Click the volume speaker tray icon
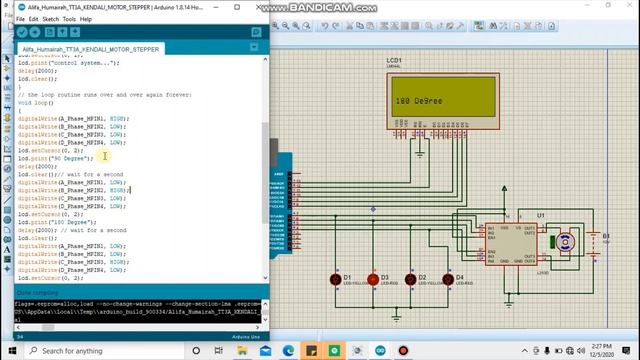 [x=581, y=351]
